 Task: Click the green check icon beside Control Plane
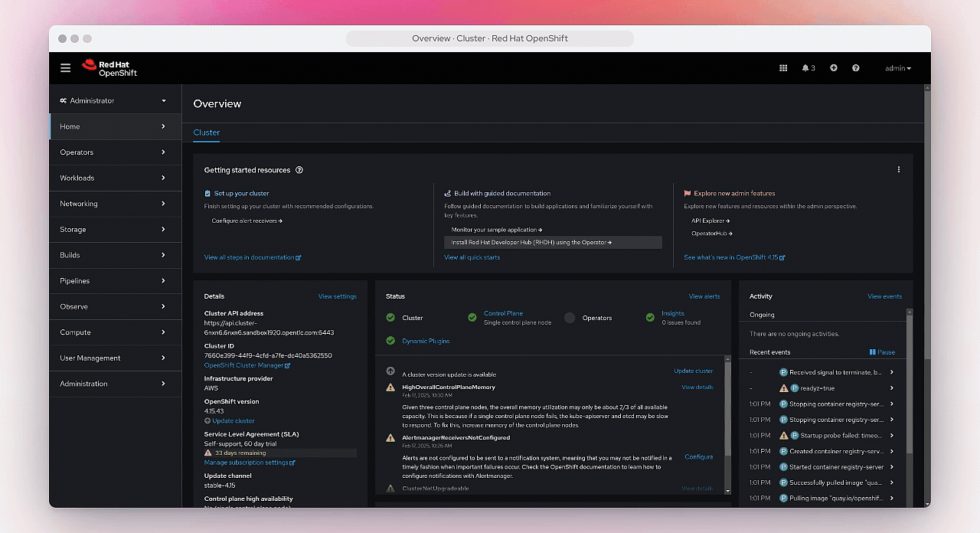(472, 318)
